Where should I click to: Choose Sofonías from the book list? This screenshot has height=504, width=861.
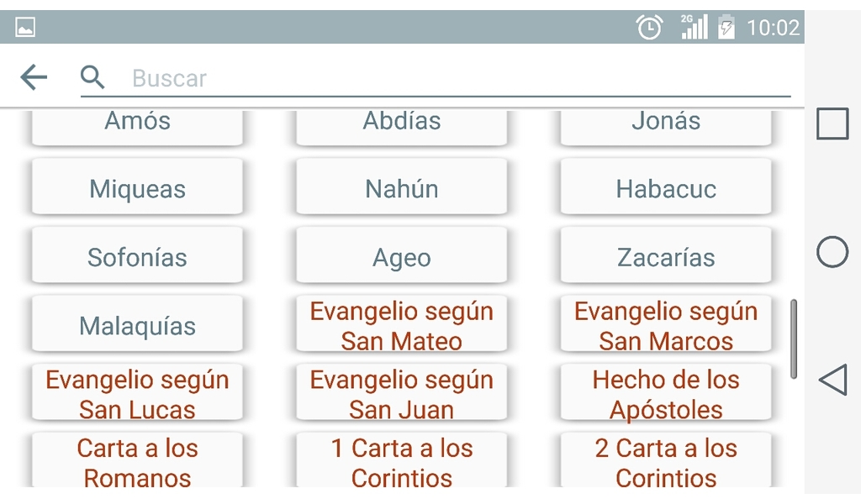click(x=137, y=257)
